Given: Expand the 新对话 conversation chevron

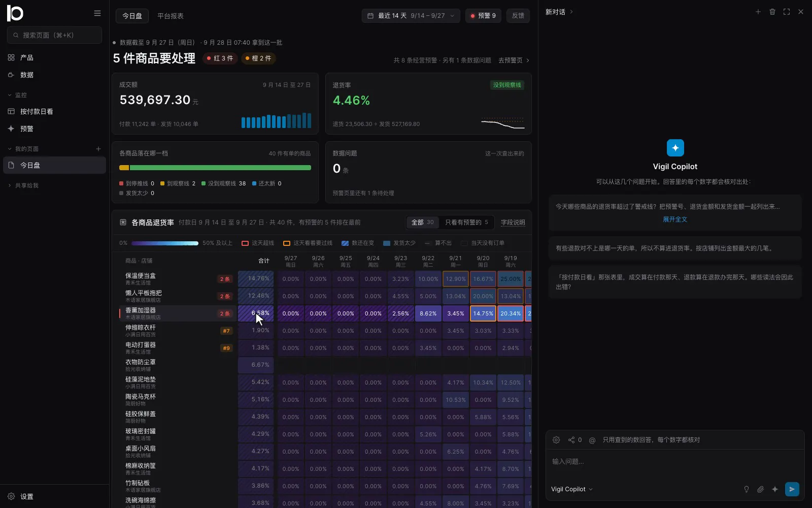Looking at the screenshot, I should click(x=571, y=12).
